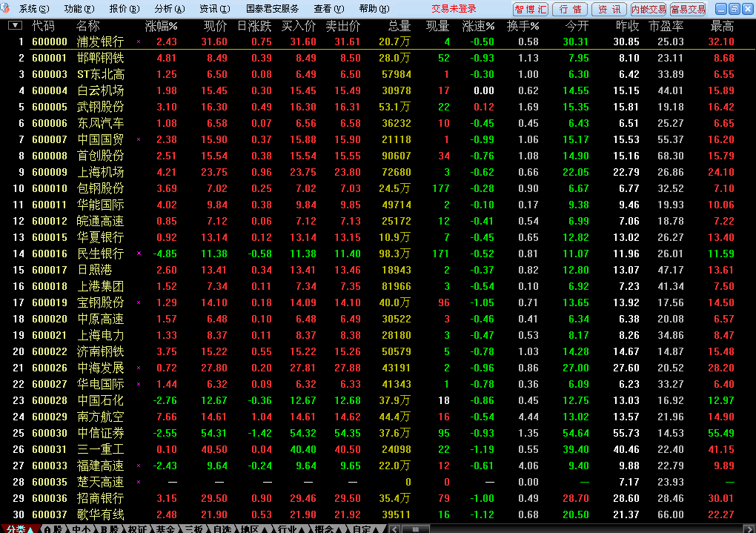
Task: Click the 富易交易 button
Action: [x=688, y=9]
